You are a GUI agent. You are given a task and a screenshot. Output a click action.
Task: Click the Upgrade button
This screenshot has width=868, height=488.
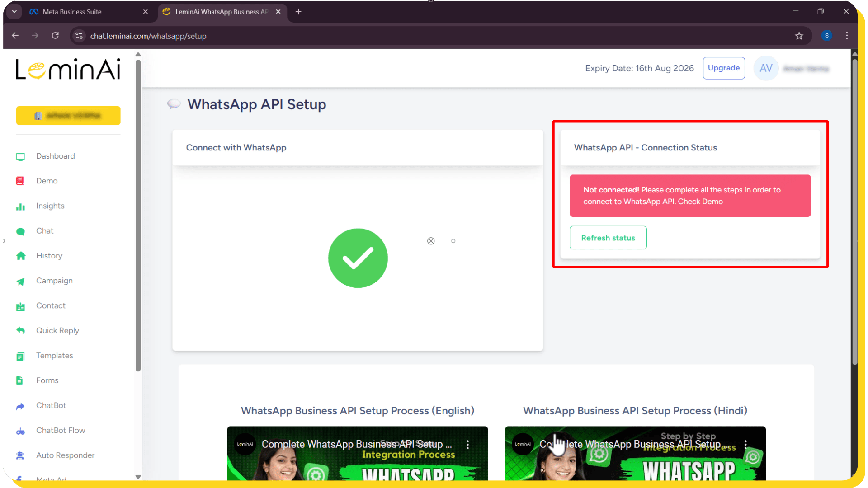click(723, 68)
